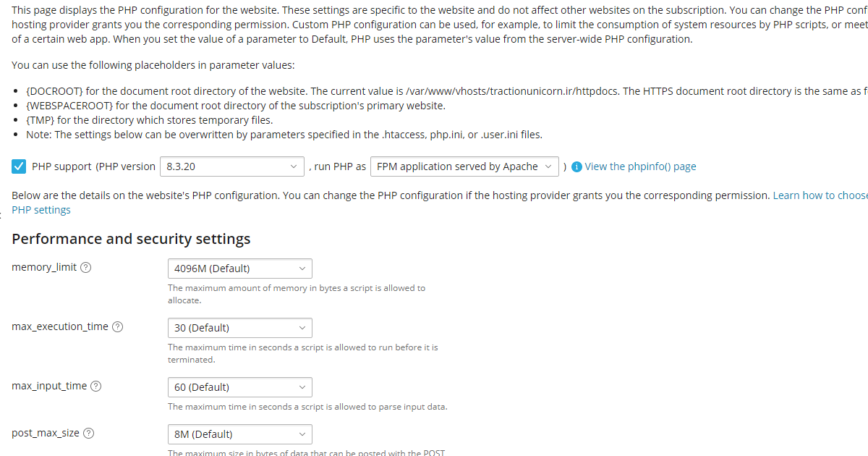
Task: Click the post_max_size label text
Action: 46,434
